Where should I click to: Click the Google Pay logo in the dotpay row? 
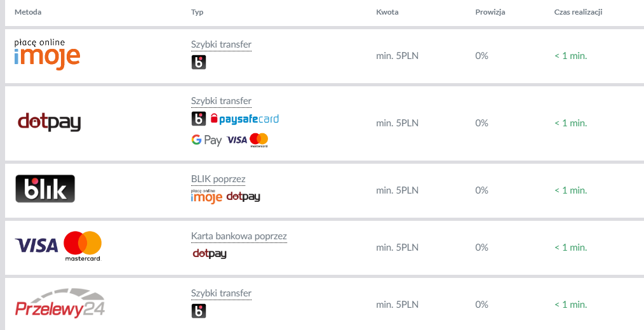click(x=206, y=140)
